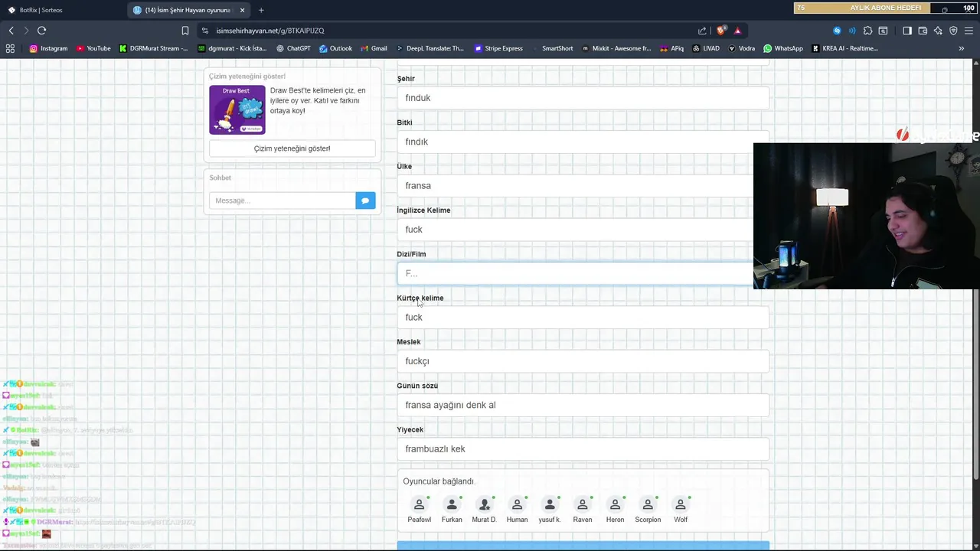
Task: Open the DeepL Translate bookmark
Action: coord(430,48)
